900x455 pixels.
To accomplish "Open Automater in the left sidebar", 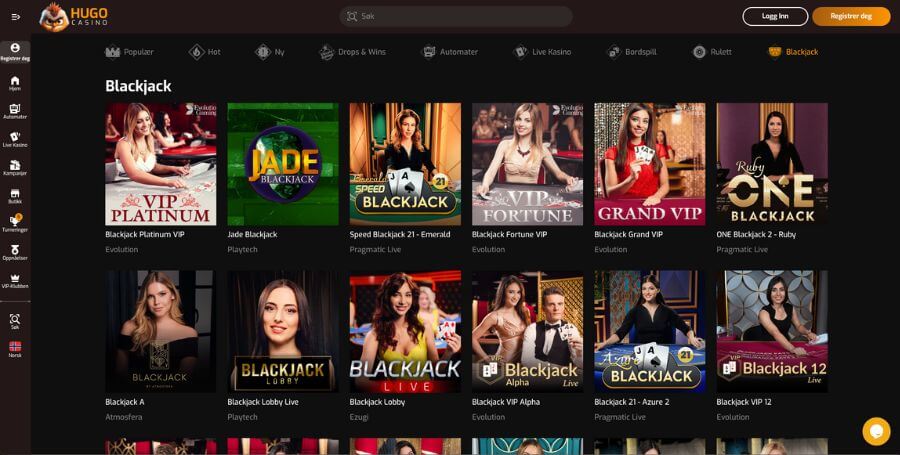I will point(15,111).
